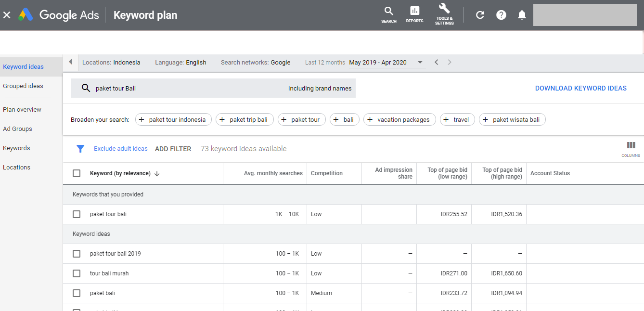Select all keywords with header checkbox

coord(77,173)
